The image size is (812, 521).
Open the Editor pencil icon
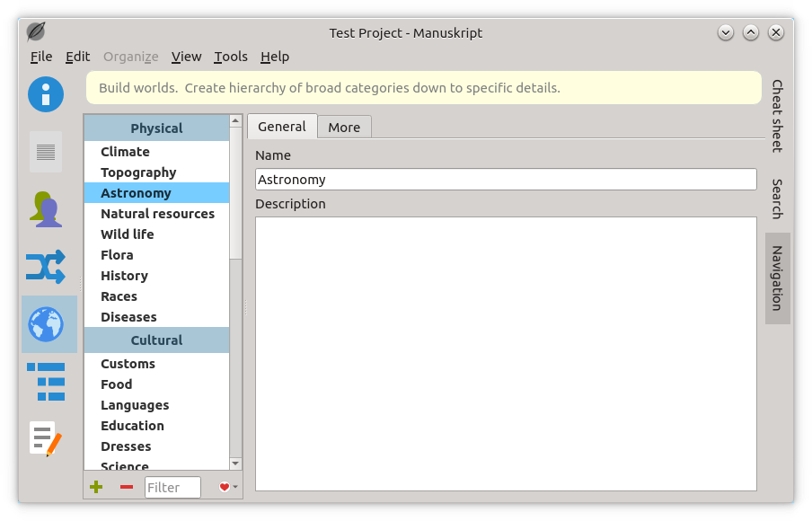(x=46, y=439)
